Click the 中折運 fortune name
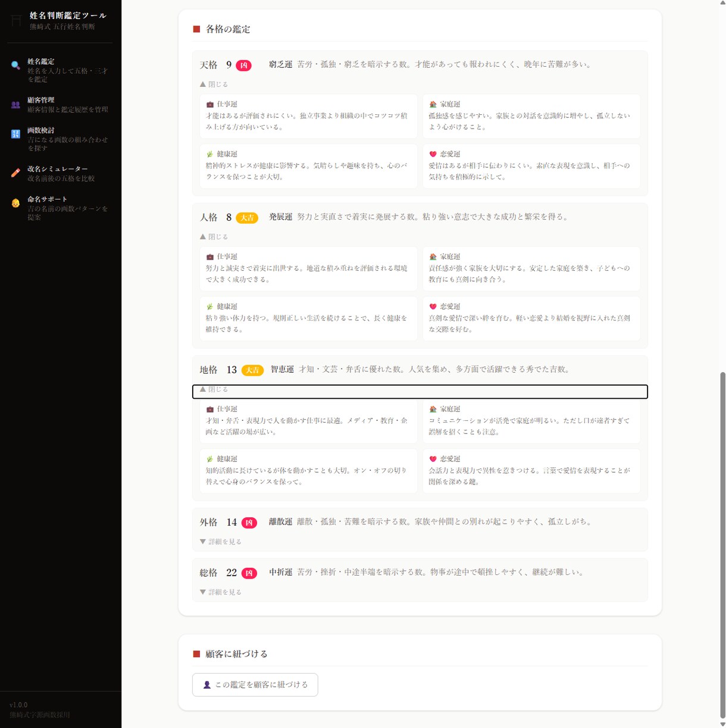 click(x=280, y=572)
